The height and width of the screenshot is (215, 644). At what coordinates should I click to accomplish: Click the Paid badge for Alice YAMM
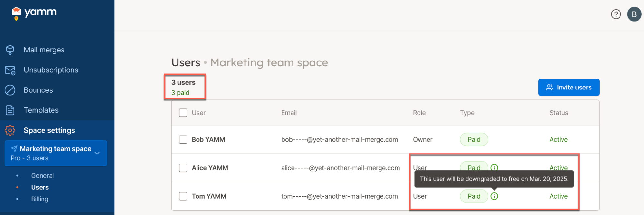pyautogui.click(x=474, y=166)
